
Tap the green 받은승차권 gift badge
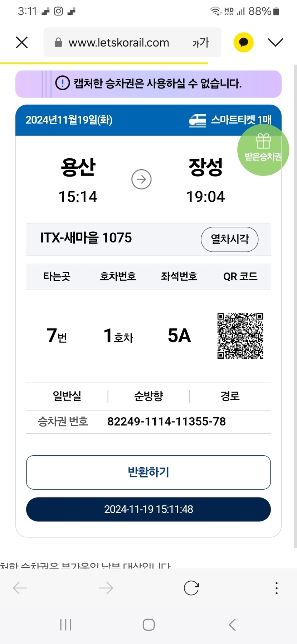(263, 150)
